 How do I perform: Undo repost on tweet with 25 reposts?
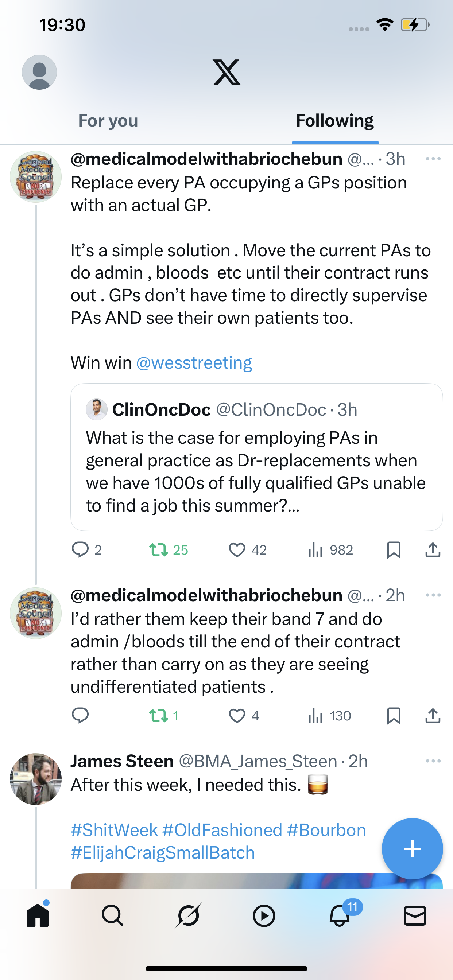click(x=159, y=550)
